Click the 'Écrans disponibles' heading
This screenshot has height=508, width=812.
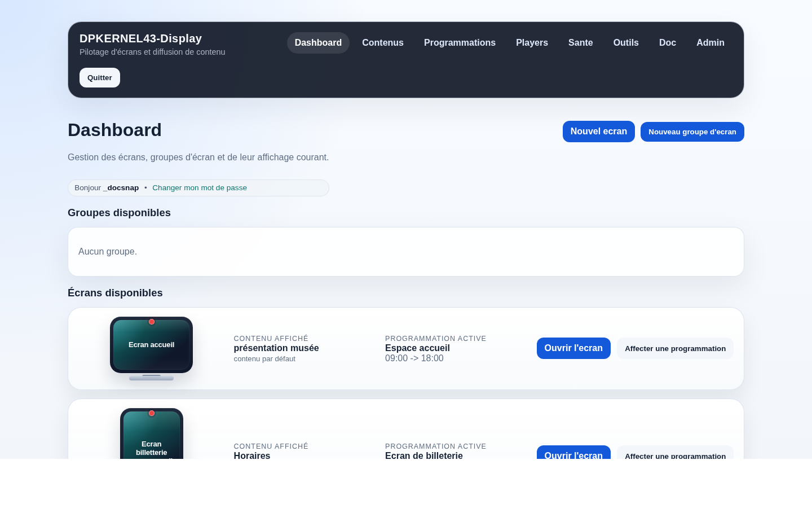(x=115, y=293)
